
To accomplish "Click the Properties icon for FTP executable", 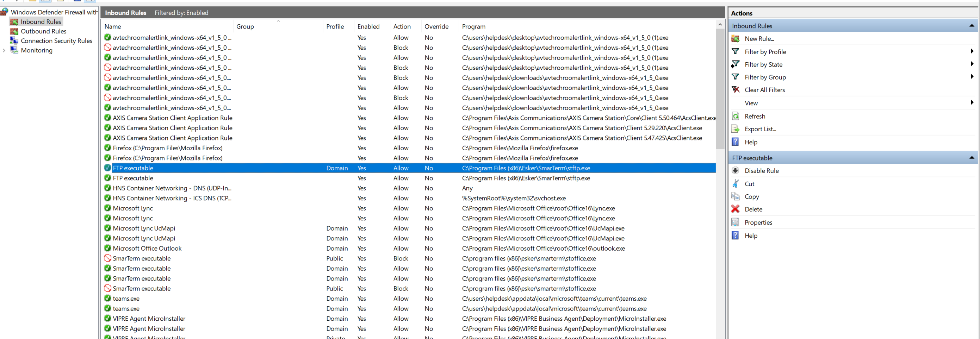I will [736, 222].
